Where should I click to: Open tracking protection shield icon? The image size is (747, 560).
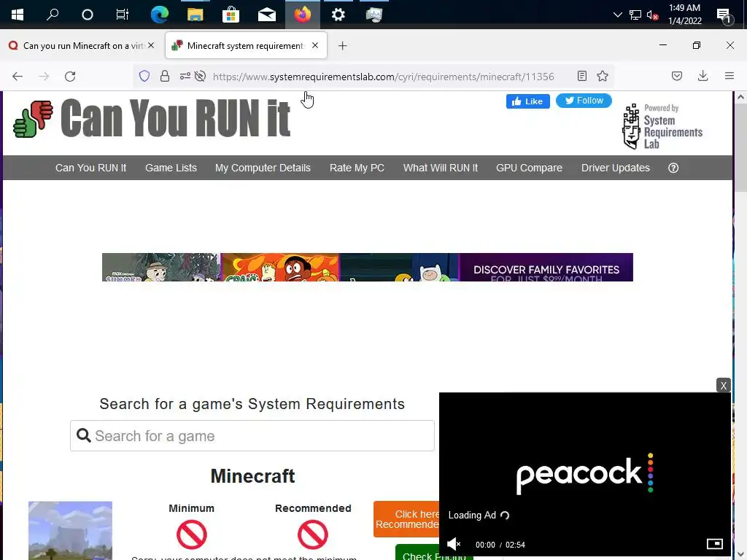click(x=144, y=76)
